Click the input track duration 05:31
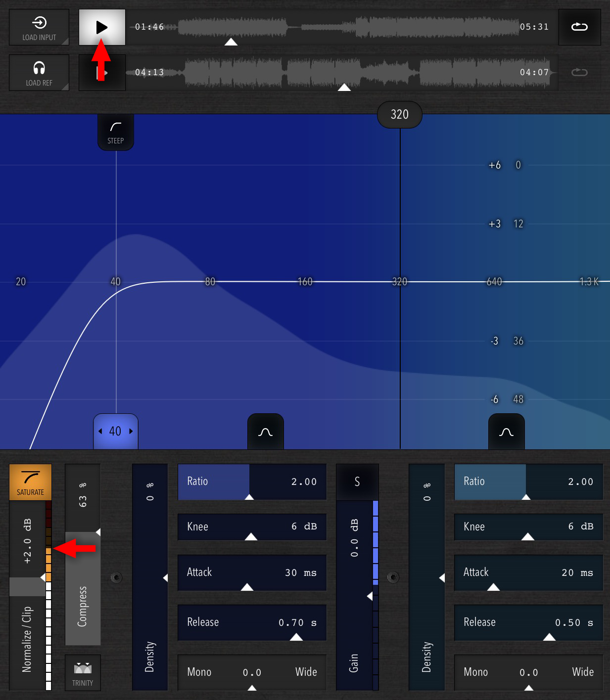610x700 pixels. (534, 27)
